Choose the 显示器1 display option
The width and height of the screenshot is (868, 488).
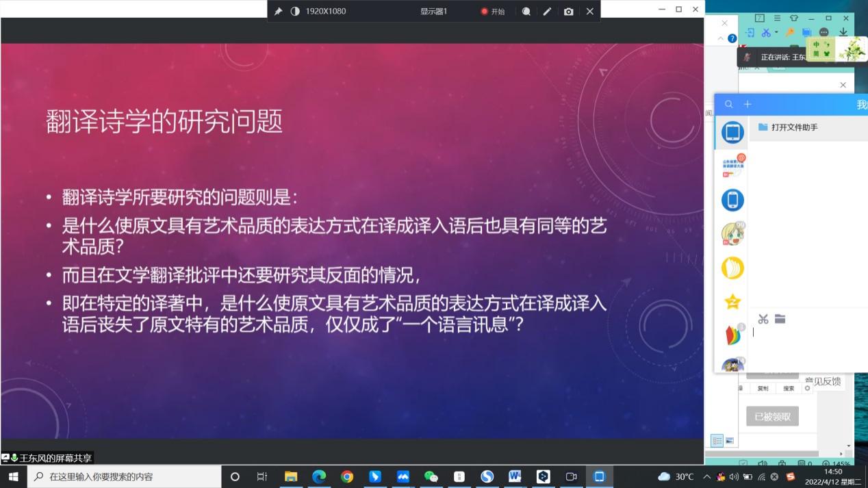pyautogui.click(x=433, y=11)
